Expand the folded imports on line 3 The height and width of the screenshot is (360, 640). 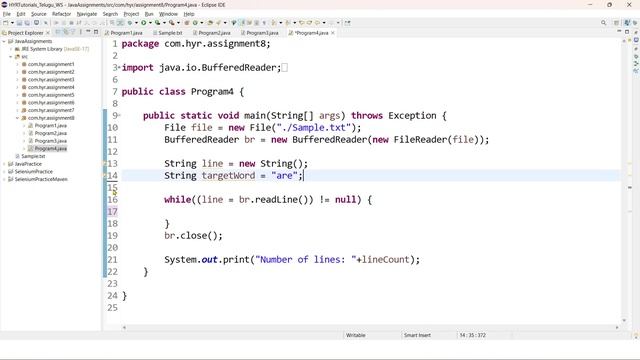pos(119,67)
